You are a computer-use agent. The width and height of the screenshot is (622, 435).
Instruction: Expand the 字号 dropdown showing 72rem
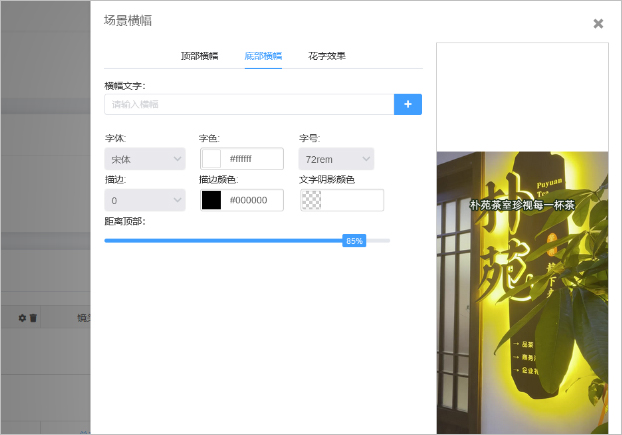tap(337, 159)
